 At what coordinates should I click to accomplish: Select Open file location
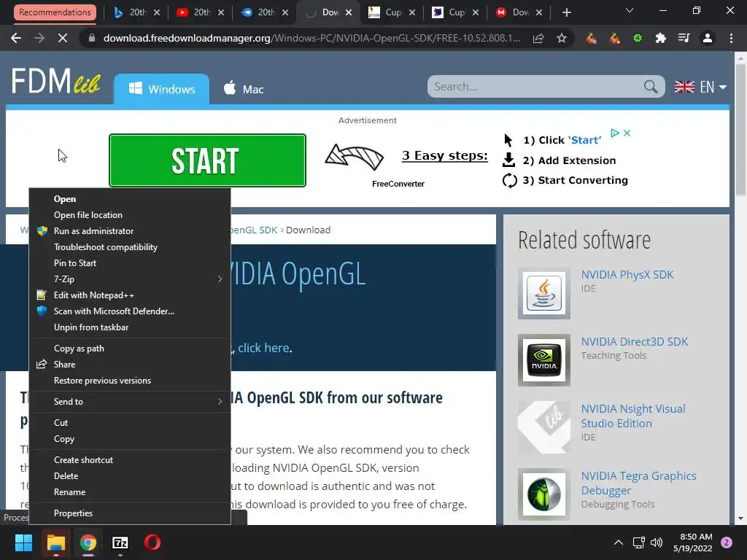[x=130, y=215]
